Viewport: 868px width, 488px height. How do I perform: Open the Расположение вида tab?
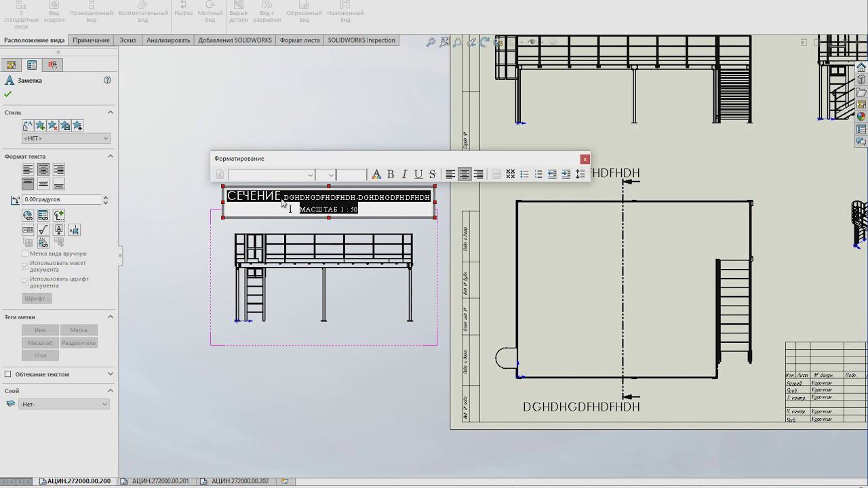click(x=34, y=40)
